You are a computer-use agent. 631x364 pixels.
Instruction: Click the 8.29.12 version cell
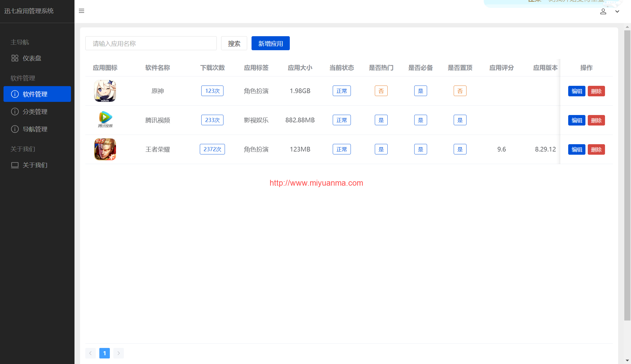(x=545, y=149)
